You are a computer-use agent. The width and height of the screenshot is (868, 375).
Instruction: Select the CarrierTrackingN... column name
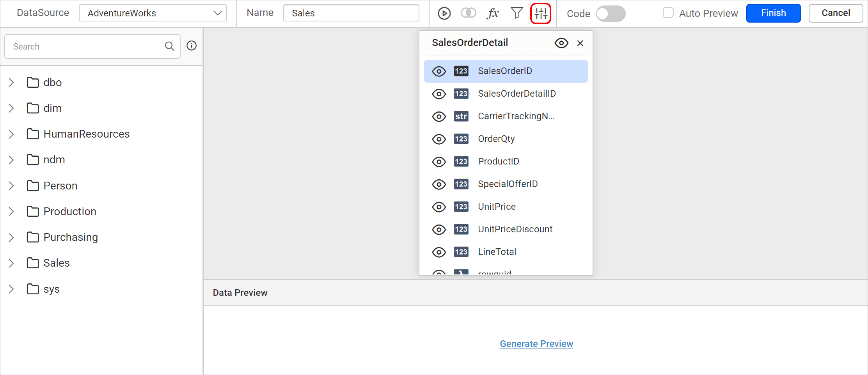coord(516,116)
